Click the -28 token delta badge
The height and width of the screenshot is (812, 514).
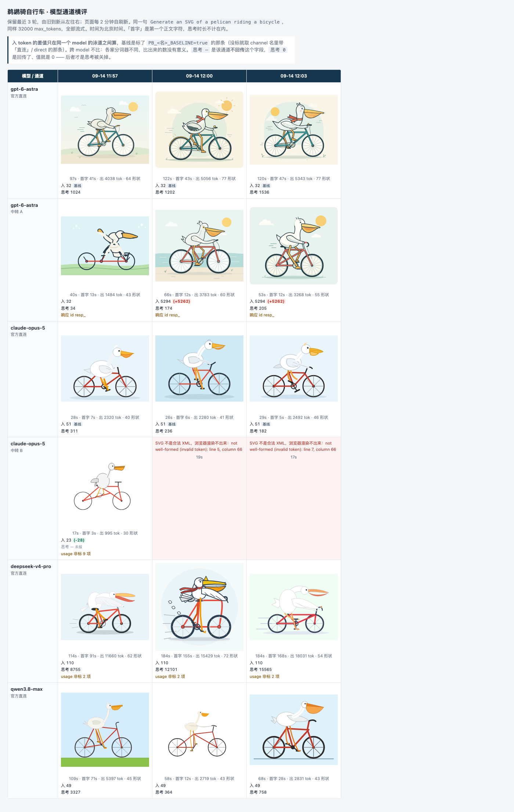(79, 540)
